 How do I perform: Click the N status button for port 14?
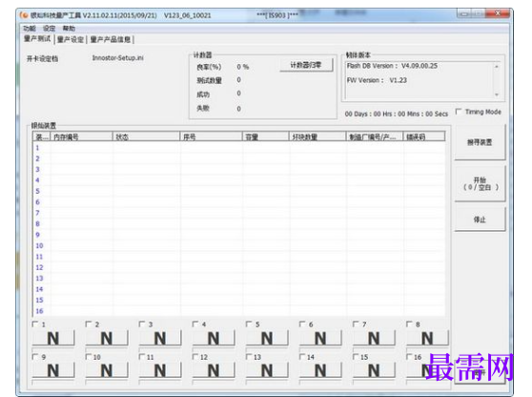click(x=320, y=370)
